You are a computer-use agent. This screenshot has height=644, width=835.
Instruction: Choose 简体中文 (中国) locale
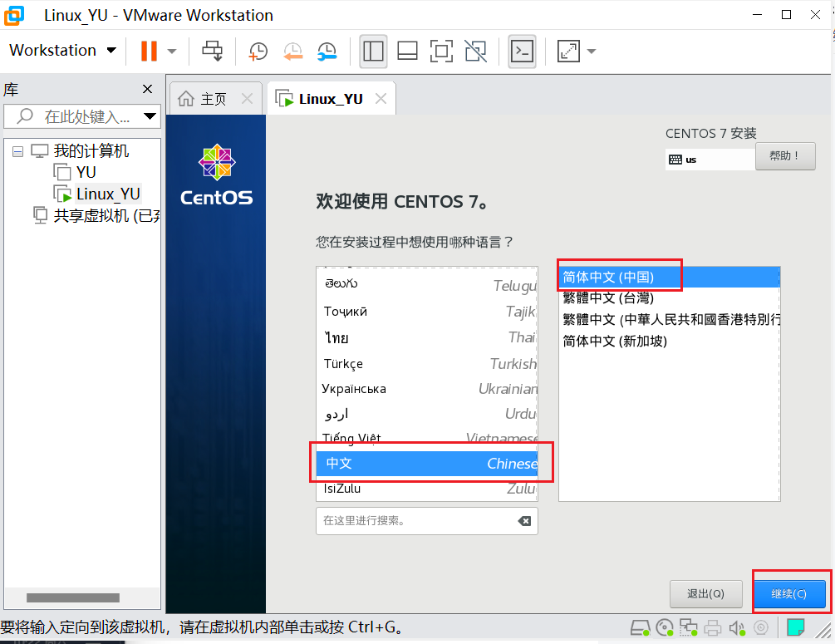click(670, 277)
